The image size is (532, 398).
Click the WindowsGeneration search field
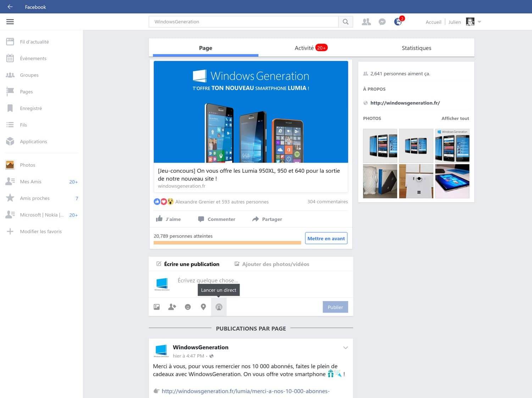point(243,22)
